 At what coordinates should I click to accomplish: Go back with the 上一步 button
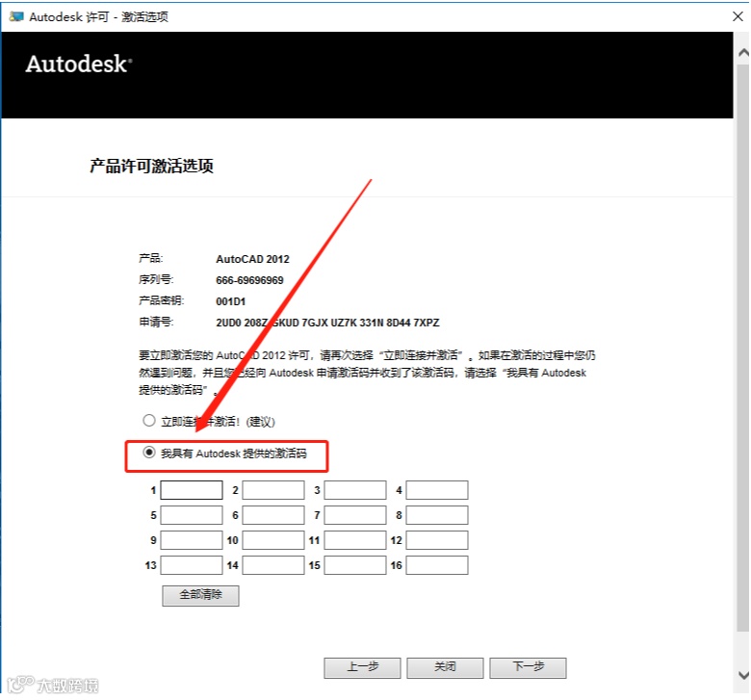click(x=363, y=667)
